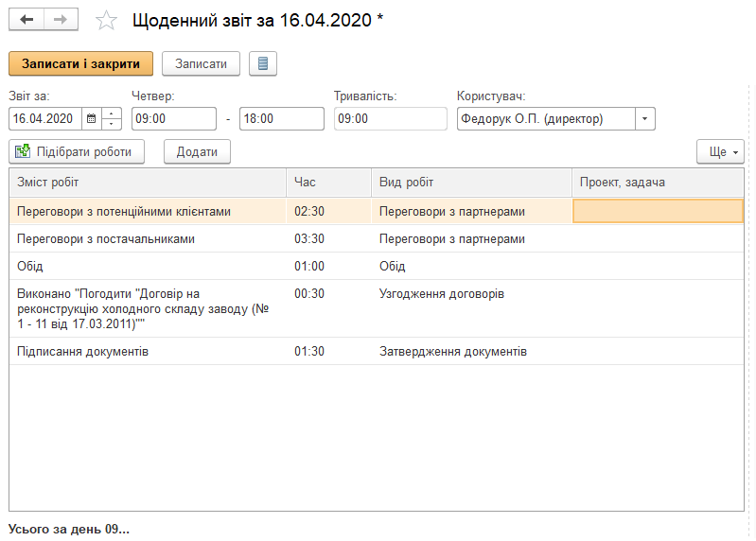This screenshot has width=756, height=541.
Task: Click the forward navigation arrow
Action: 60,20
